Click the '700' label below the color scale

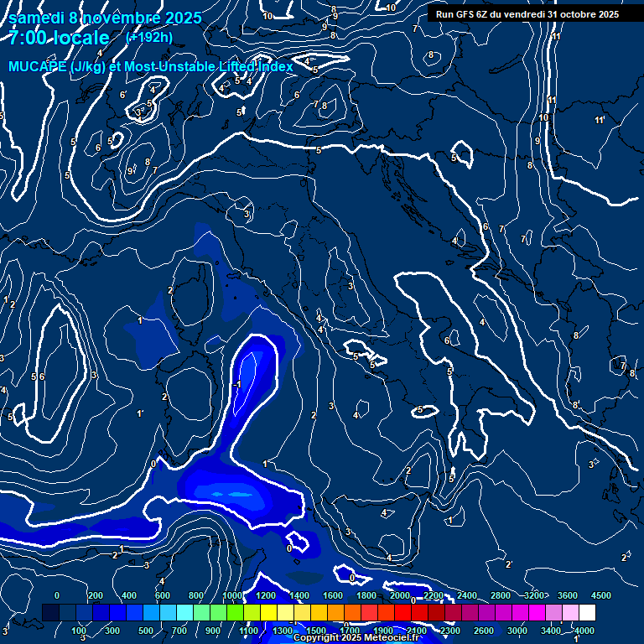(179, 631)
